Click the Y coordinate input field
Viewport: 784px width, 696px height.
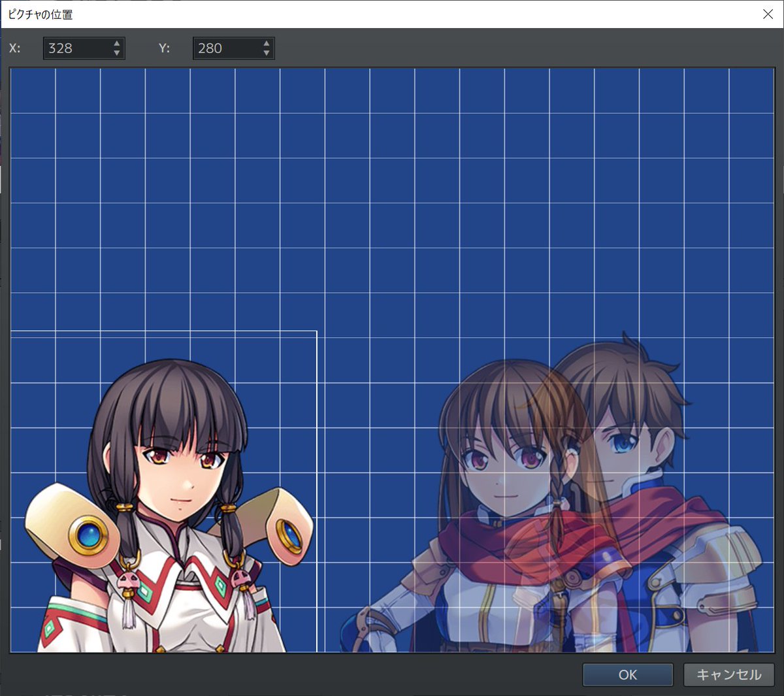coord(233,48)
